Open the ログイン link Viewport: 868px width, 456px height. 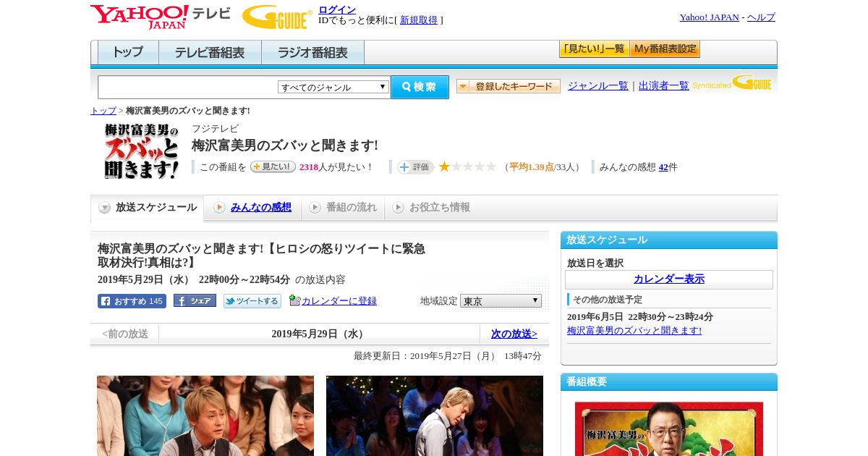pyautogui.click(x=337, y=9)
